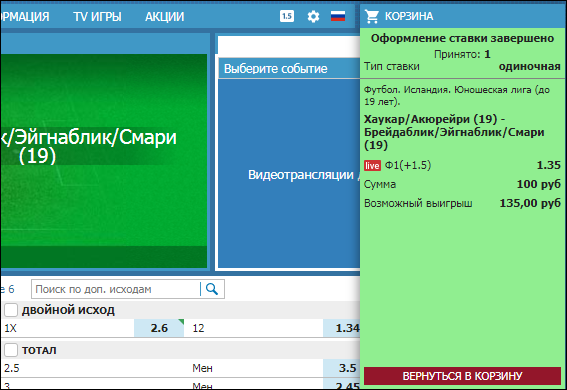Click the Выберите событие header
The image size is (567, 390).
(x=289, y=68)
